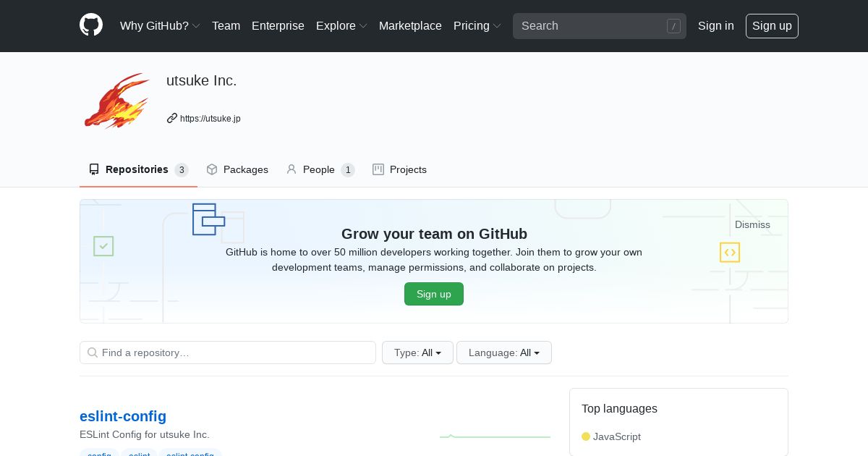This screenshot has width=868, height=456.
Task: Go to the Enterprise page
Action: coord(278,25)
